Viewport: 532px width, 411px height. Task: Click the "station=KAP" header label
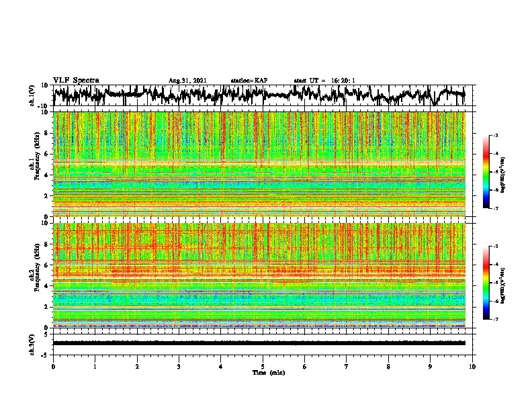coord(249,81)
